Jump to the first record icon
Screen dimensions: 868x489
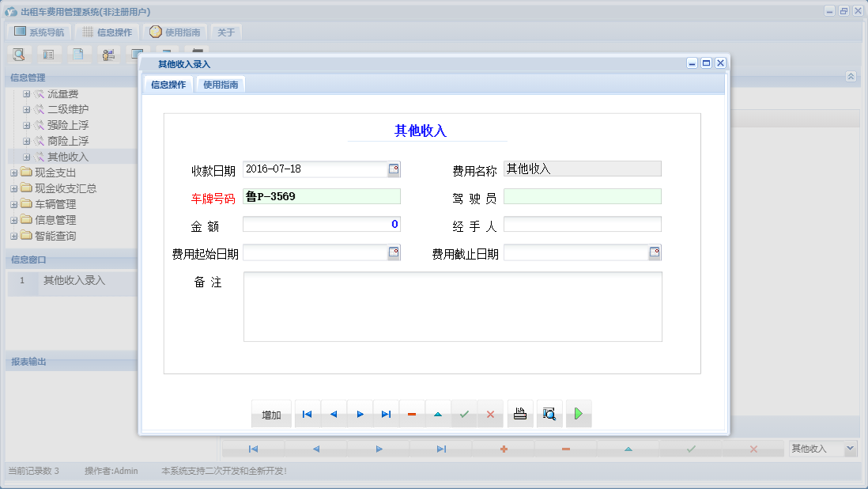(307, 413)
